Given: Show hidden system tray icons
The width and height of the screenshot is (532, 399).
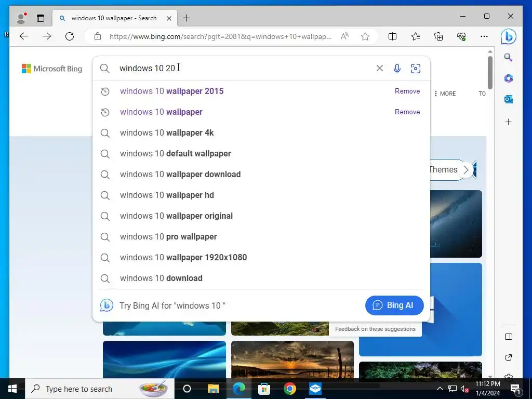Looking at the screenshot, I should click(x=440, y=389).
